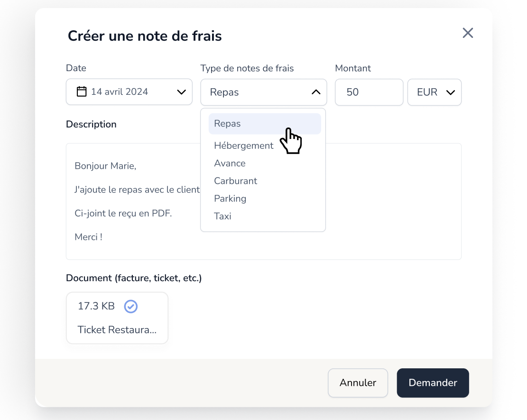527x420 pixels.
Task: Click the 17.3 KB file size label
Action: click(96, 306)
